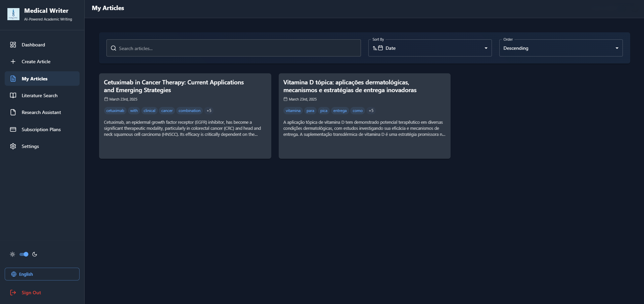Click the Research Assistant clipboard icon
This screenshot has height=304, width=644.
pos(13,112)
